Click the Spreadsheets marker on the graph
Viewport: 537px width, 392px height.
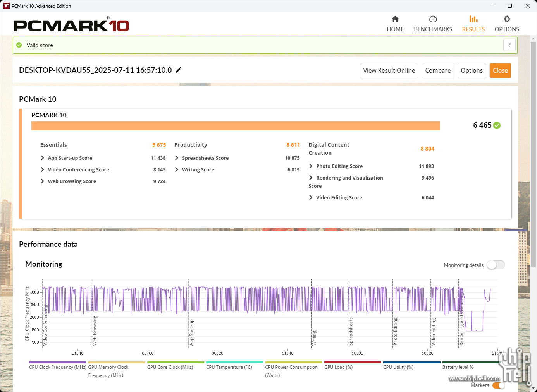[x=351, y=332]
